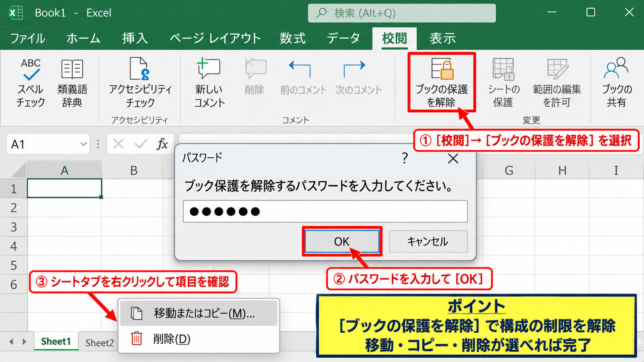Image resolution: width=644 pixels, height=362 pixels.
Task: Click the help question mark in パスワード dialog
Action: [x=405, y=158]
